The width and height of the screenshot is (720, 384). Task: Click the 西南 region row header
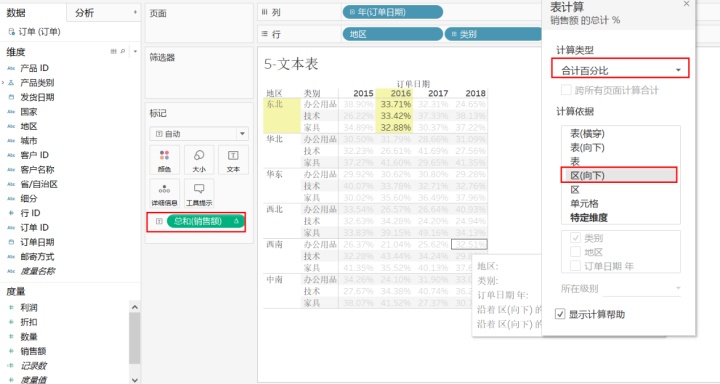tap(275, 244)
